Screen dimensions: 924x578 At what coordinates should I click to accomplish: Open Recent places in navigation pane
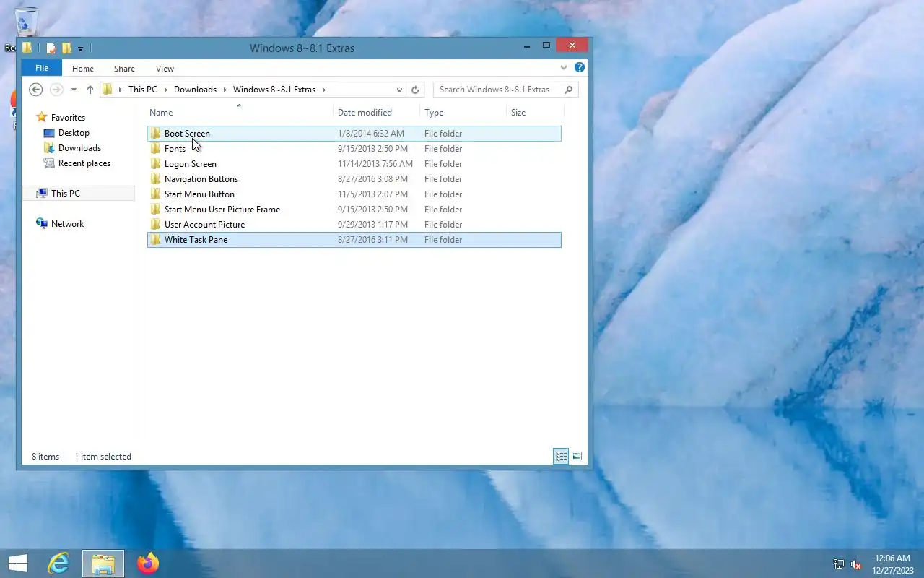(x=84, y=163)
